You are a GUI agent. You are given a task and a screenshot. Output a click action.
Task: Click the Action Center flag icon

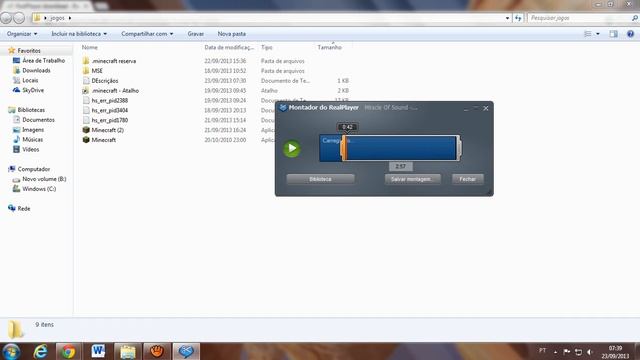(567, 352)
